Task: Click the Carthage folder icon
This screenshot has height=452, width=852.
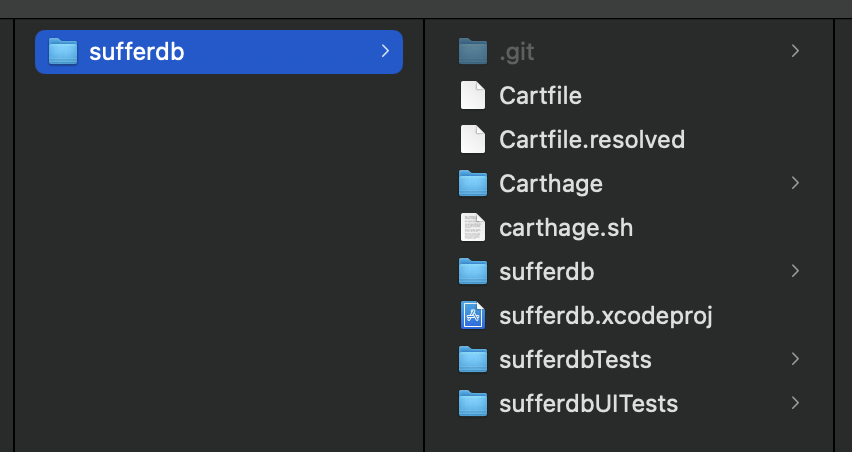Action: pos(472,183)
